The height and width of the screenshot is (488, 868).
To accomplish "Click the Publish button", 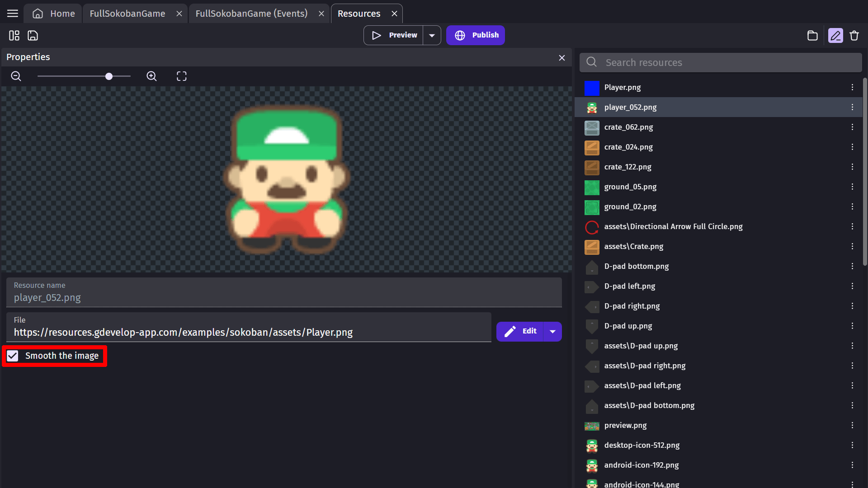I will (476, 35).
